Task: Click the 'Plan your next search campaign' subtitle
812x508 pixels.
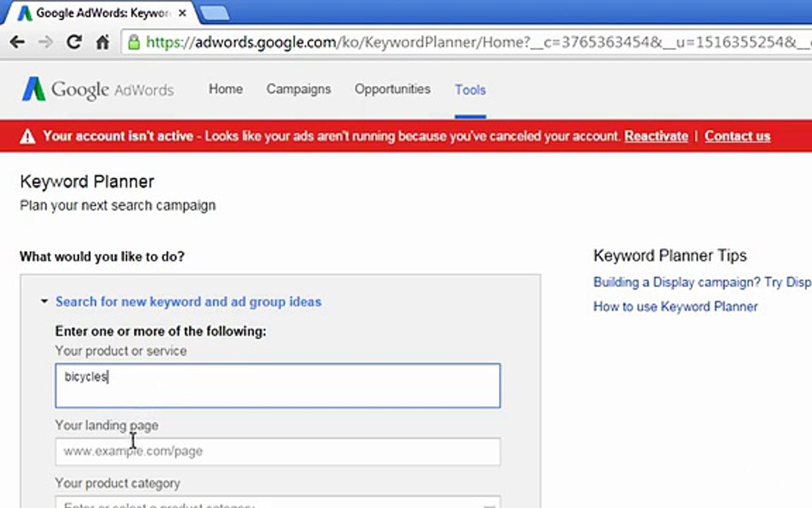Action: tap(117, 206)
